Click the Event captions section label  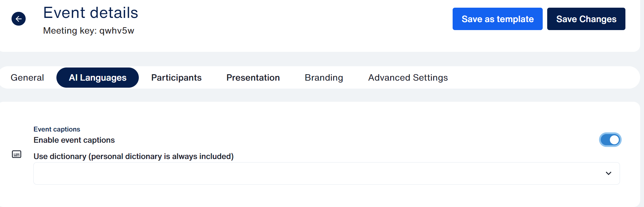57,129
